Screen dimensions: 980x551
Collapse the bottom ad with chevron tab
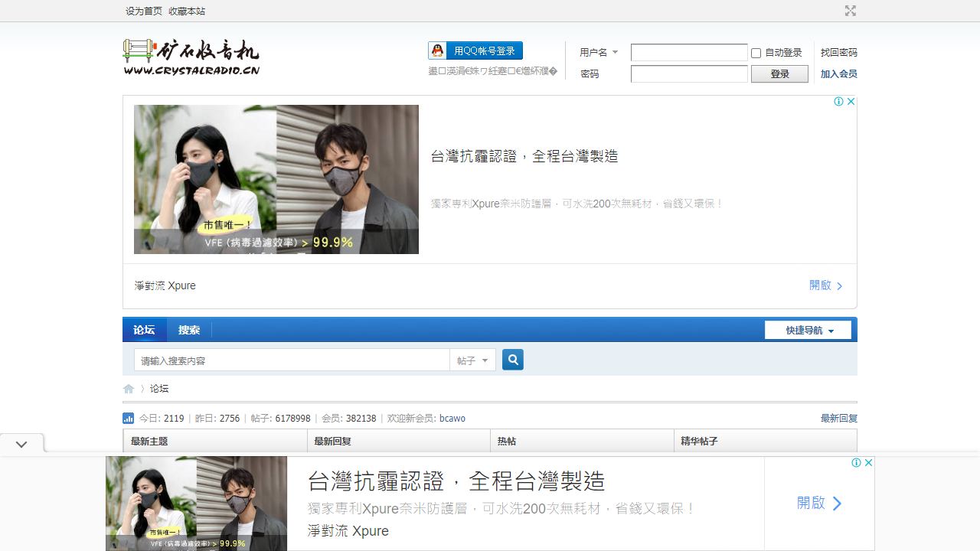[21, 444]
